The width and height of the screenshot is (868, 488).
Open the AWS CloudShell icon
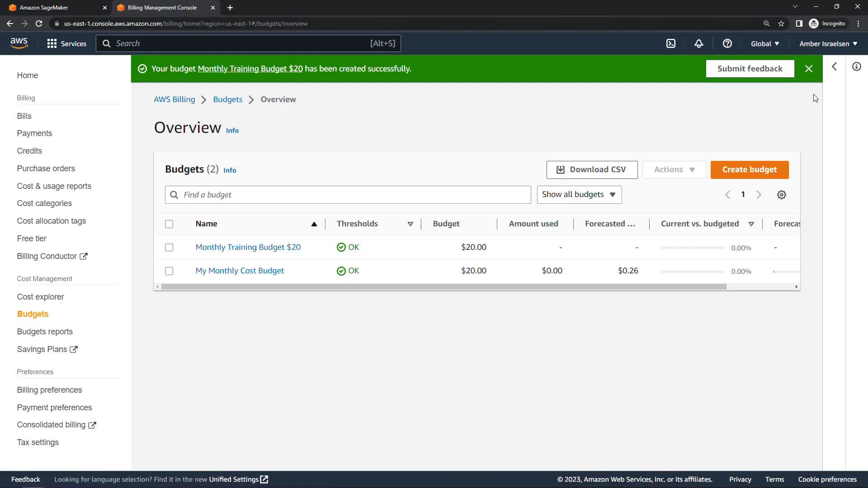tap(671, 43)
